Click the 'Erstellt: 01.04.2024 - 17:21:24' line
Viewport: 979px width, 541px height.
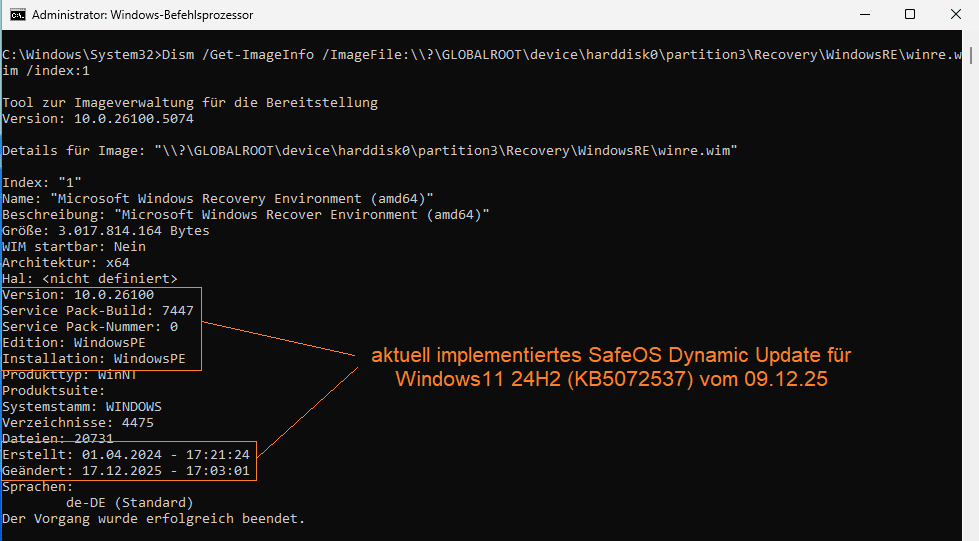(x=125, y=455)
